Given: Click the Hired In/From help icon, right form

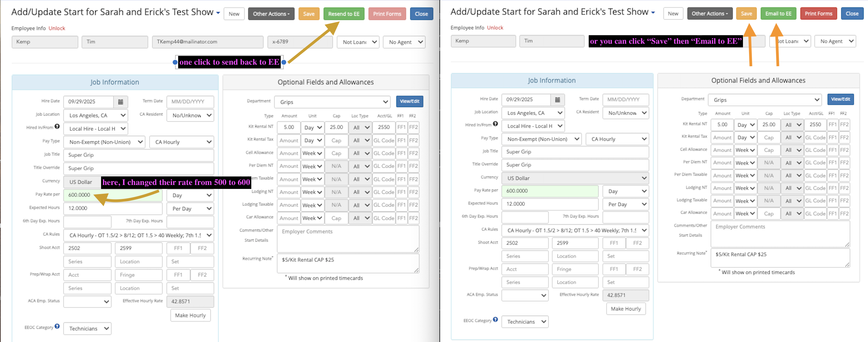Looking at the screenshot, I should [x=495, y=124].
